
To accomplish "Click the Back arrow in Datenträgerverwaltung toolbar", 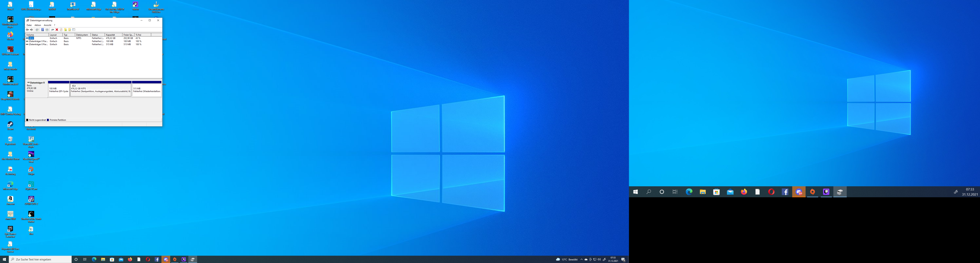I will click(x=27, y=30).
